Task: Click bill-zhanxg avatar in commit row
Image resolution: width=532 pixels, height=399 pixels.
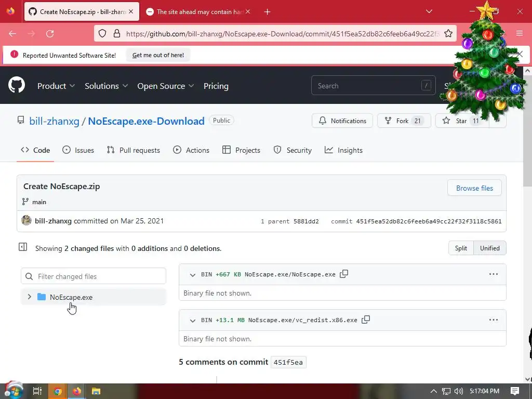Action: pyautogui.click(x=26, y=220)
